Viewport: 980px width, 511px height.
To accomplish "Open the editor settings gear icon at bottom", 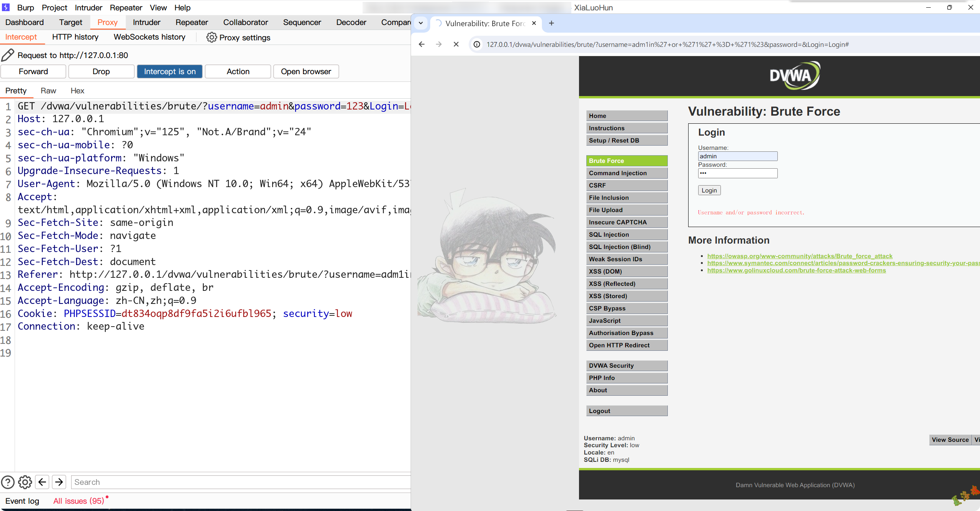I will tap(25, 482).
